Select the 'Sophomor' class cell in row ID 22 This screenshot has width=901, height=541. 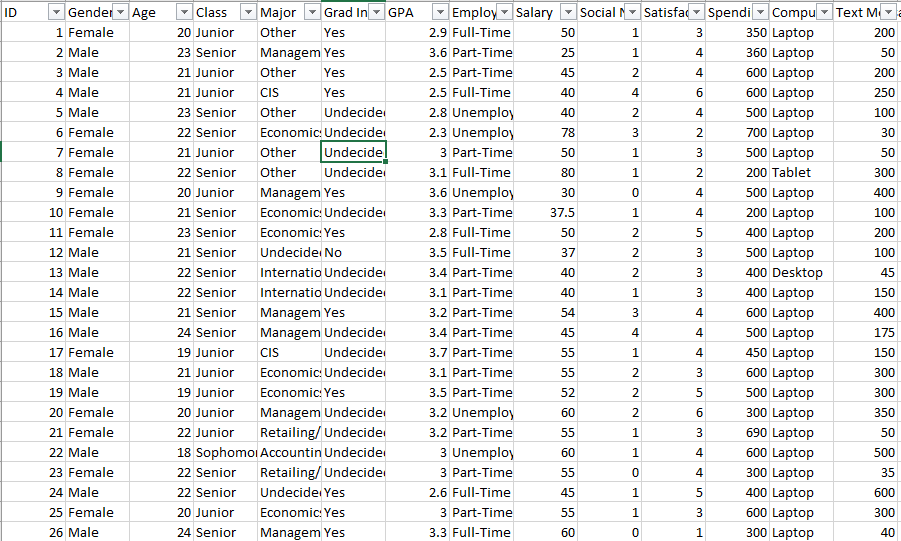pos(225,452)
